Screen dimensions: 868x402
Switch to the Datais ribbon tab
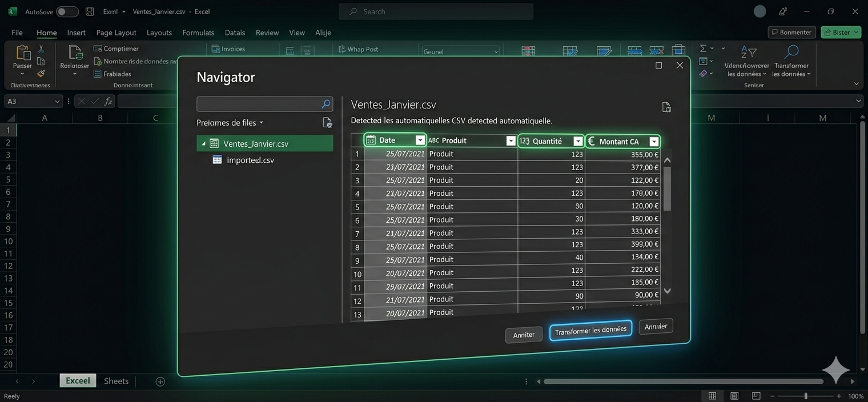coord(234,33)
